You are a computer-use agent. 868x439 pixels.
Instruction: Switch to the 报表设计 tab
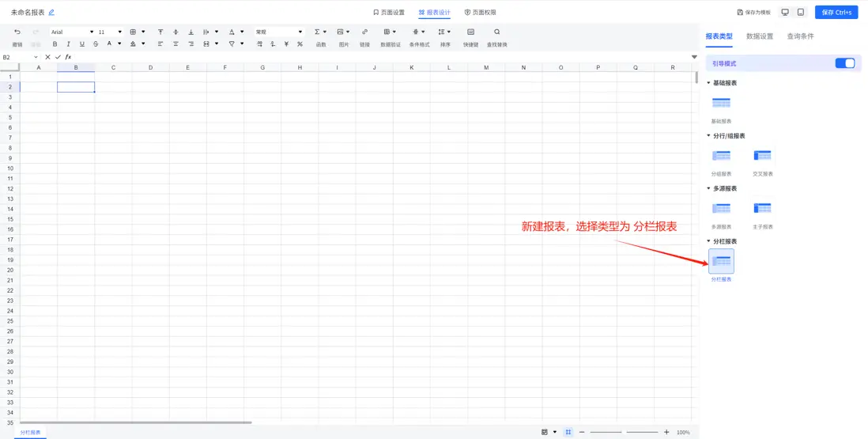pos(435,12)
